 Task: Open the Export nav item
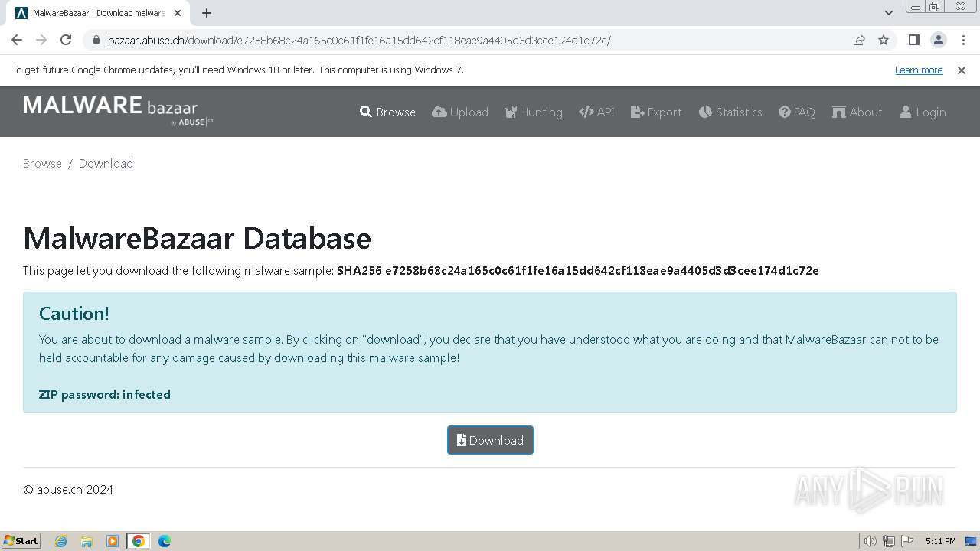656,112
